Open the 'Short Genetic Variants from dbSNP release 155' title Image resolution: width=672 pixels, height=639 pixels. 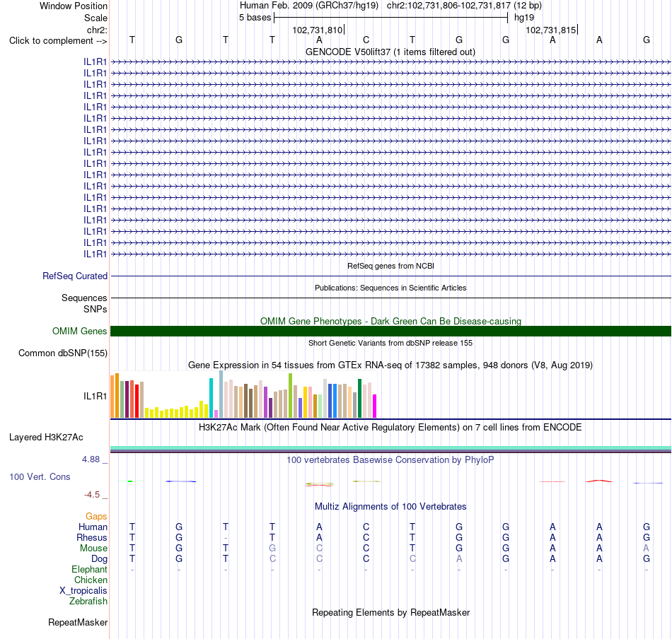[x=390, y=343]
